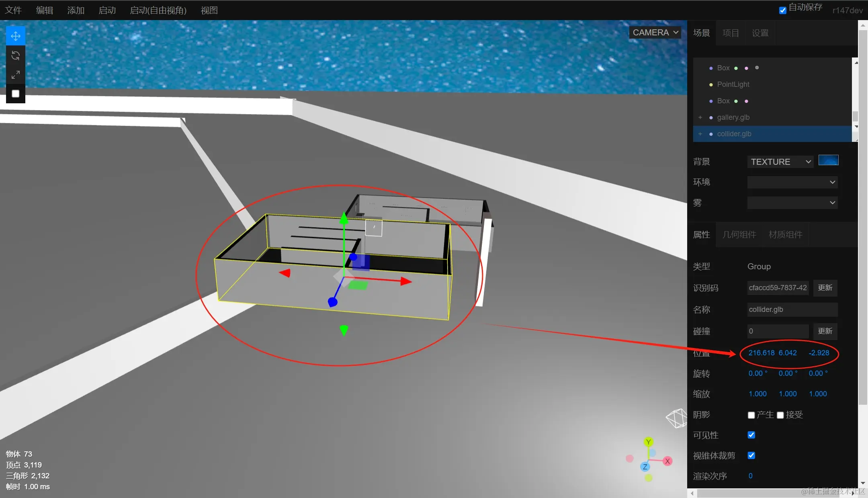Uncheck the 可见性 visibility checkbox

pyautogui.click(x=751, y=435)
